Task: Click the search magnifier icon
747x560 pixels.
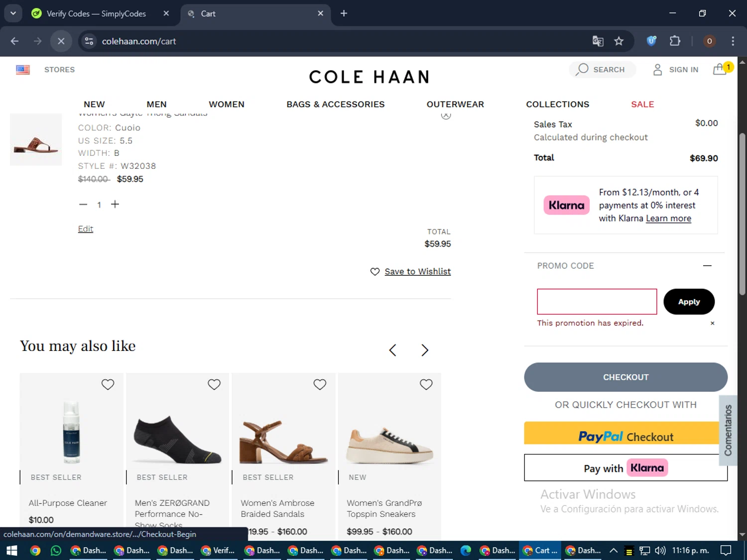Action: coord(582,69)
